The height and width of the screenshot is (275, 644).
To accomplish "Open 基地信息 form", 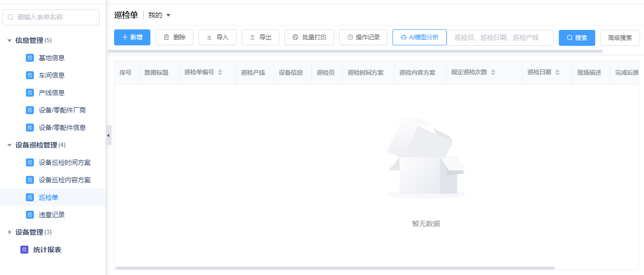I will (52, 58).
